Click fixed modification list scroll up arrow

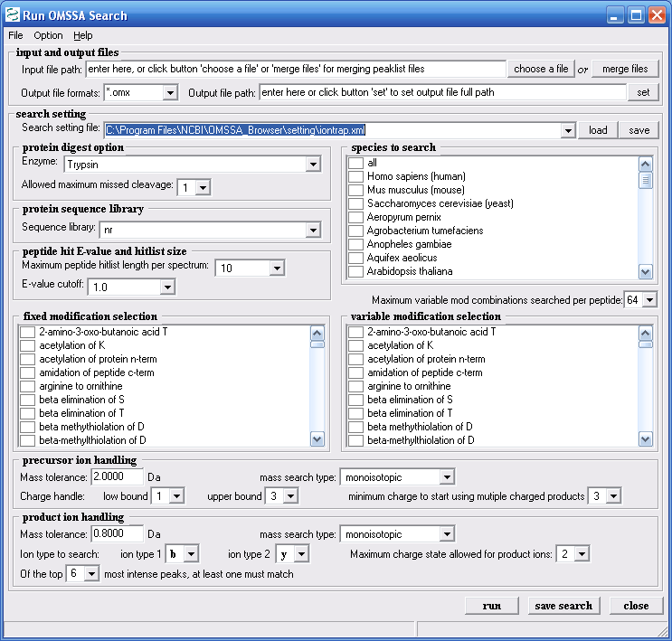point(317,333)
